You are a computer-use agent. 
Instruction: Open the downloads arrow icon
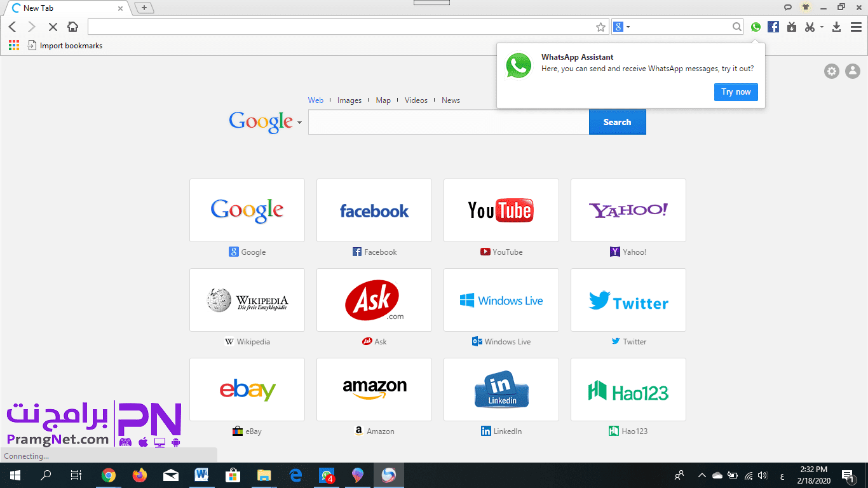coord(837,27)
